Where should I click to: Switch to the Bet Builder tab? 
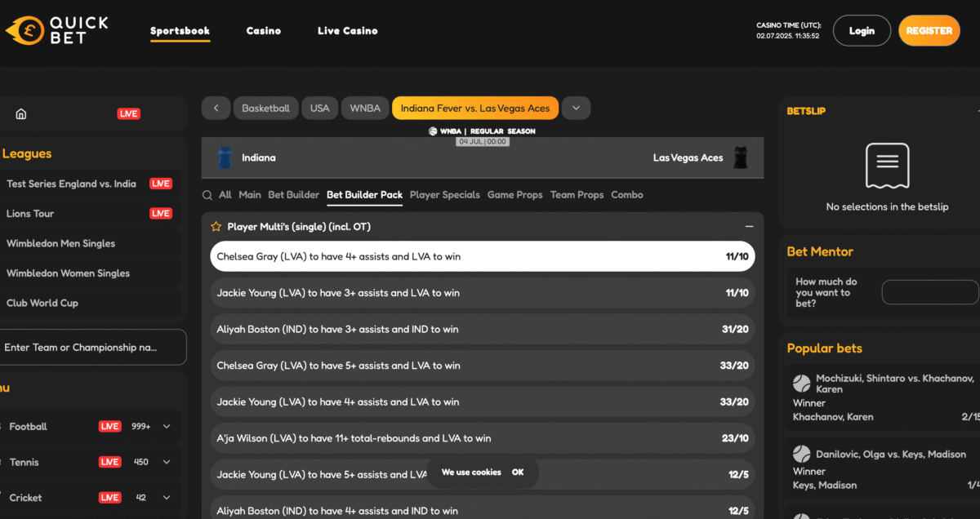click(294, 195)
